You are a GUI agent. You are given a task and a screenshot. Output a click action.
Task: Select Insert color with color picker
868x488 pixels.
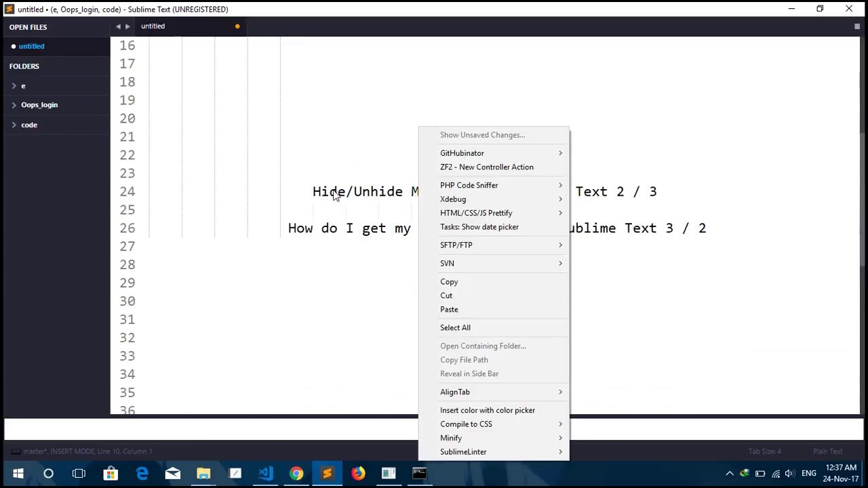click(494, 410)
